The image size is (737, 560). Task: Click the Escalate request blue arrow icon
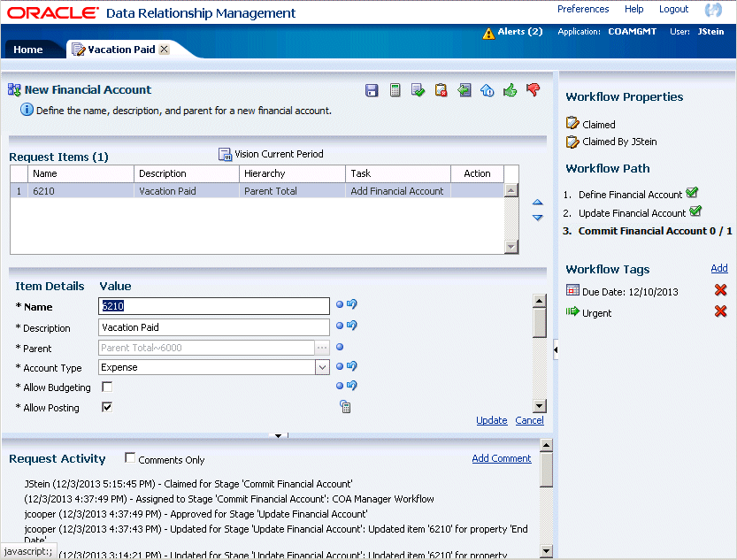coord(487,89)
